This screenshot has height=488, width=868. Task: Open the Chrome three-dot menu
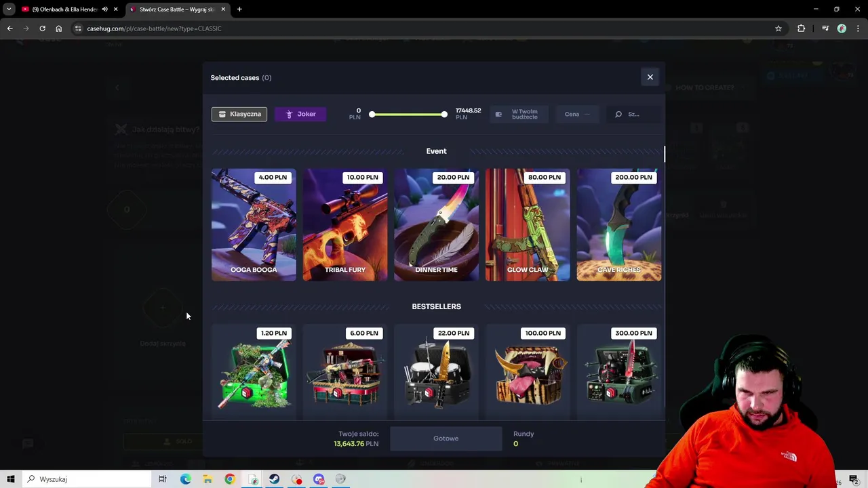(859, 28)
